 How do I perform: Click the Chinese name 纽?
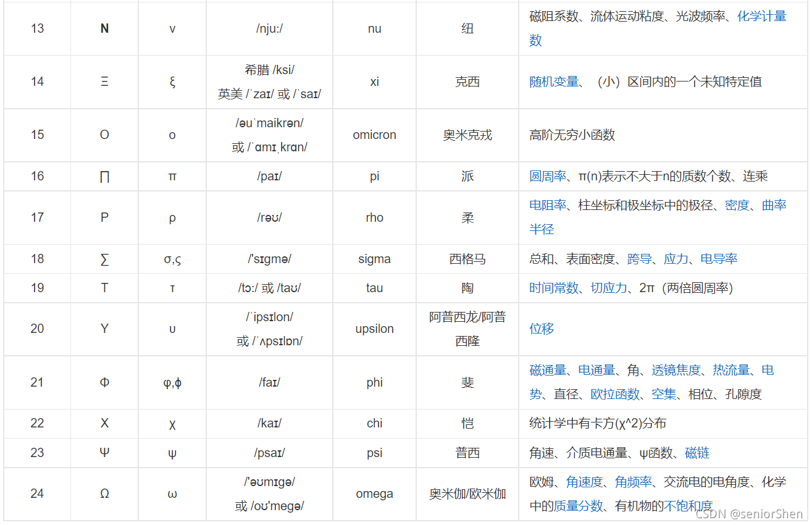[x=467, y=28]
